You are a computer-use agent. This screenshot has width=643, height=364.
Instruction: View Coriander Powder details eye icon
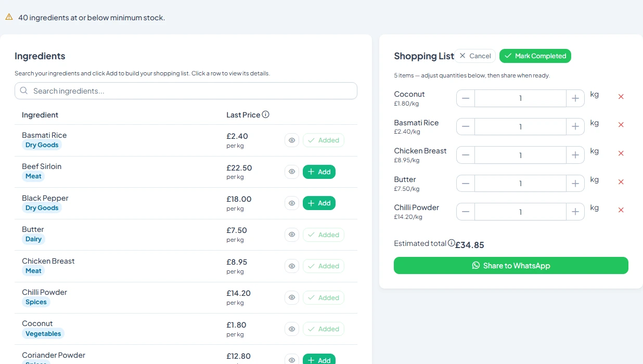pos(292,360)
